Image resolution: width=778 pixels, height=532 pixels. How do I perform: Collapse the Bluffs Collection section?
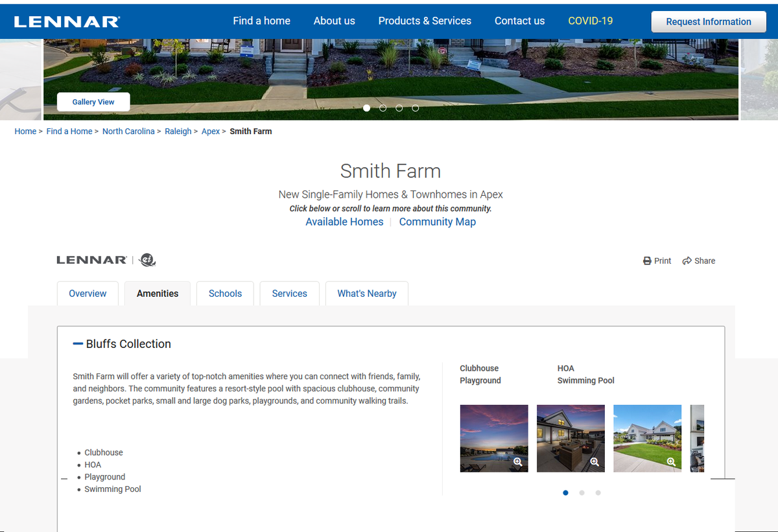coord(78,343)
